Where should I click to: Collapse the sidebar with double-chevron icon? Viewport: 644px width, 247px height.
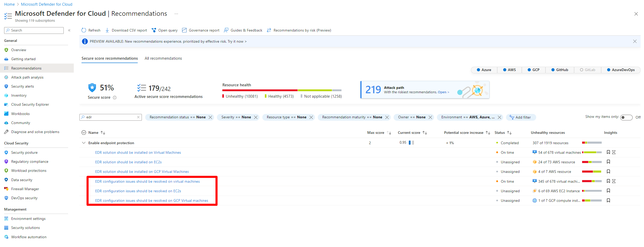tap(69, 30)
